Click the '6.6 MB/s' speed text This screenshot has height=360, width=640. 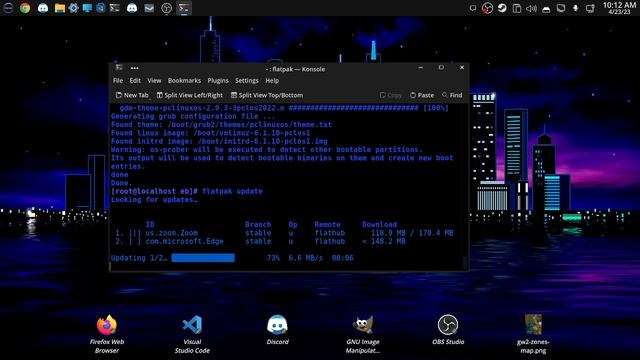[306, 258]
